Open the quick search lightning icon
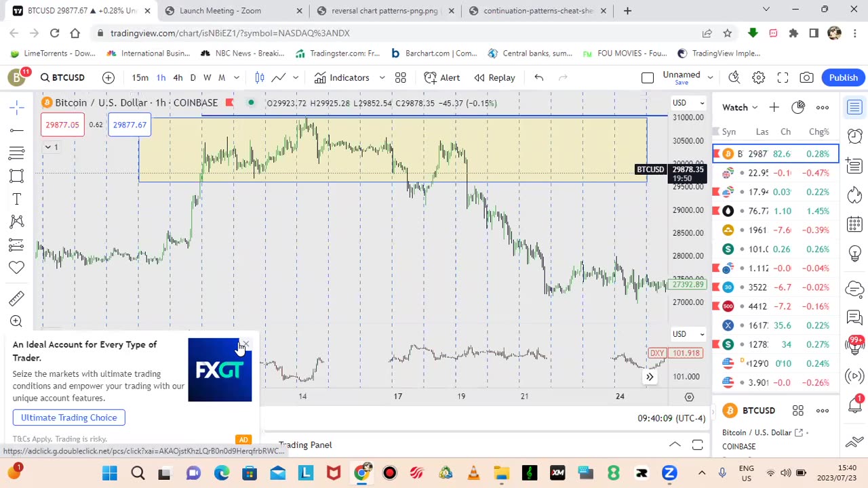 (x=734, y=78)
